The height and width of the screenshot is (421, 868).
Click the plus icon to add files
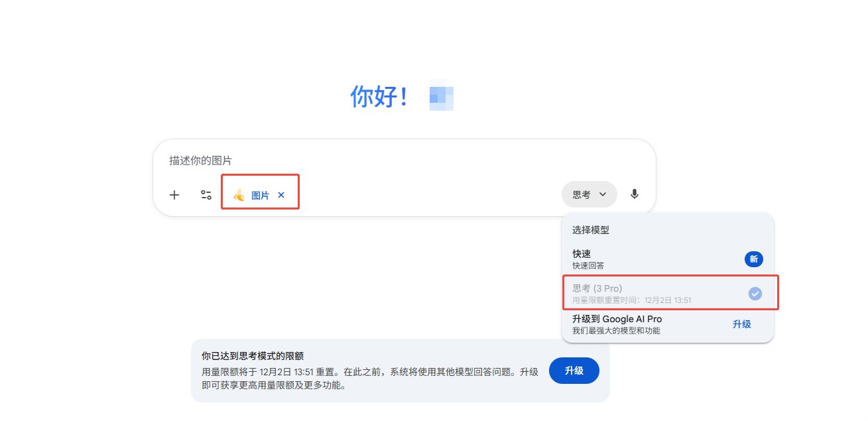(x=174, y=194)
